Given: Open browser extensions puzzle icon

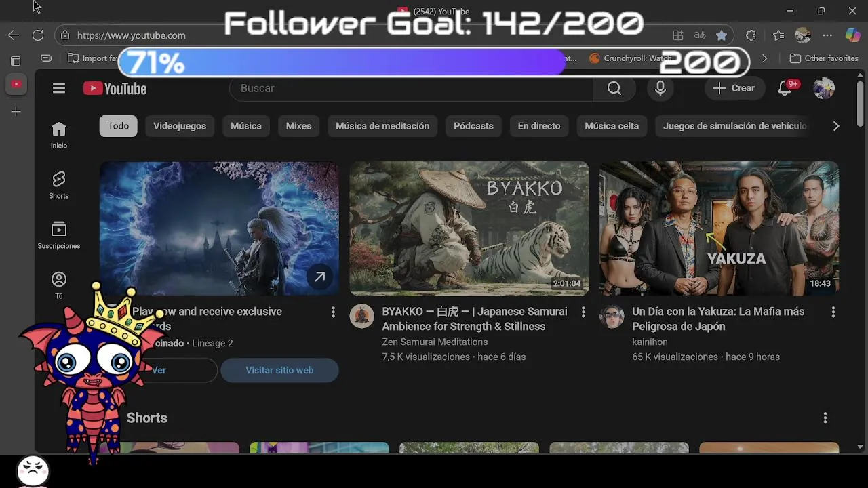Looking at the screenshot, I should [x=751, y=35].
